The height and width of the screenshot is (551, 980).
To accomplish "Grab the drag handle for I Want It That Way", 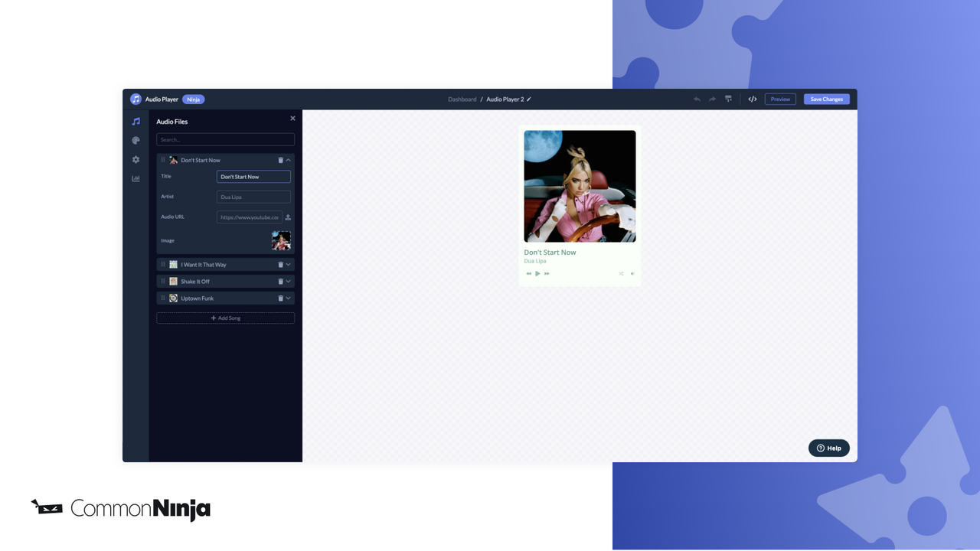I will [163, 264].
